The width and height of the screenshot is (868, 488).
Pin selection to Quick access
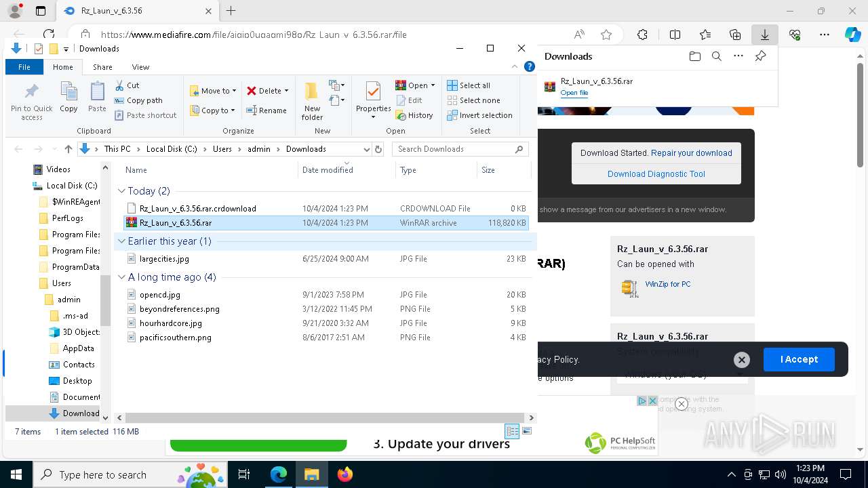pos(31,102)
